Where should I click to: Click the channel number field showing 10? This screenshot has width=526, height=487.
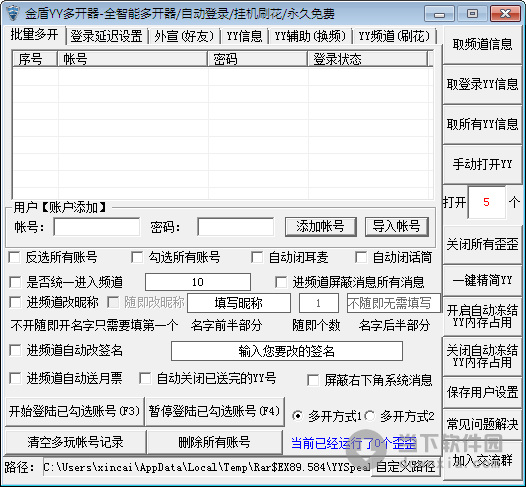coord(198,282)
